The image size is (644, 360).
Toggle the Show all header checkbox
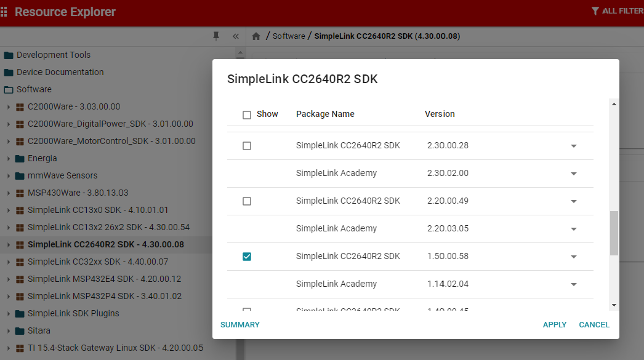[247, 115]
